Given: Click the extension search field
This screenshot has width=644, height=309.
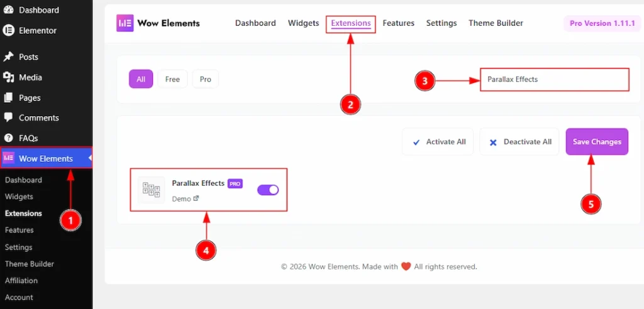Looking at the screenshot, I should 555,79.
